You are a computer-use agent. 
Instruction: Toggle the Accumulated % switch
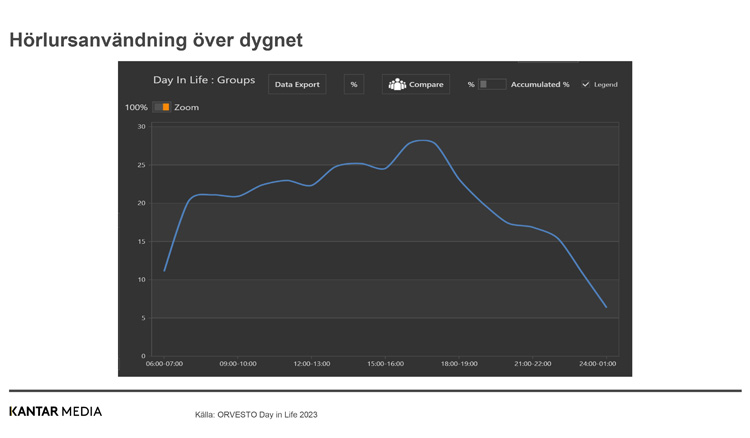pyautogui.click(x=491, y=85)
